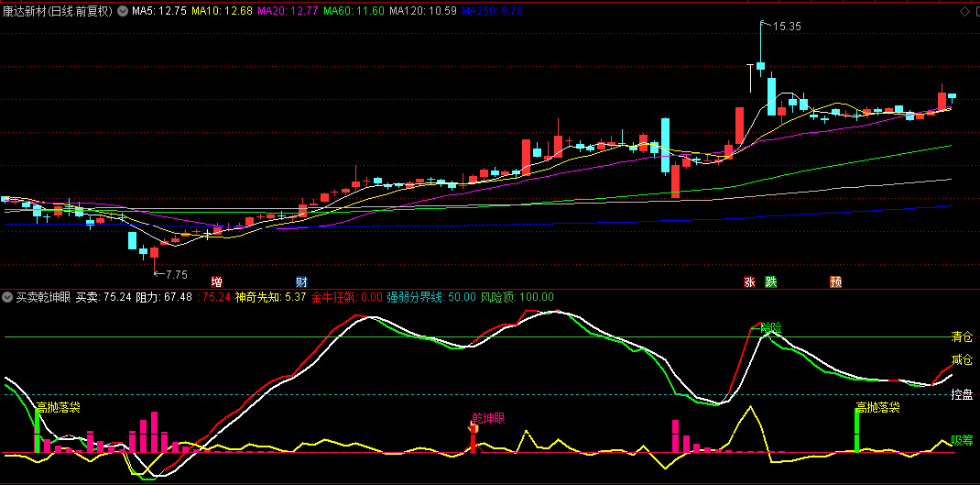Click the 买卖: 75.24 value
The width and height of the screenshot is (980, 485).
click(103, 297)
